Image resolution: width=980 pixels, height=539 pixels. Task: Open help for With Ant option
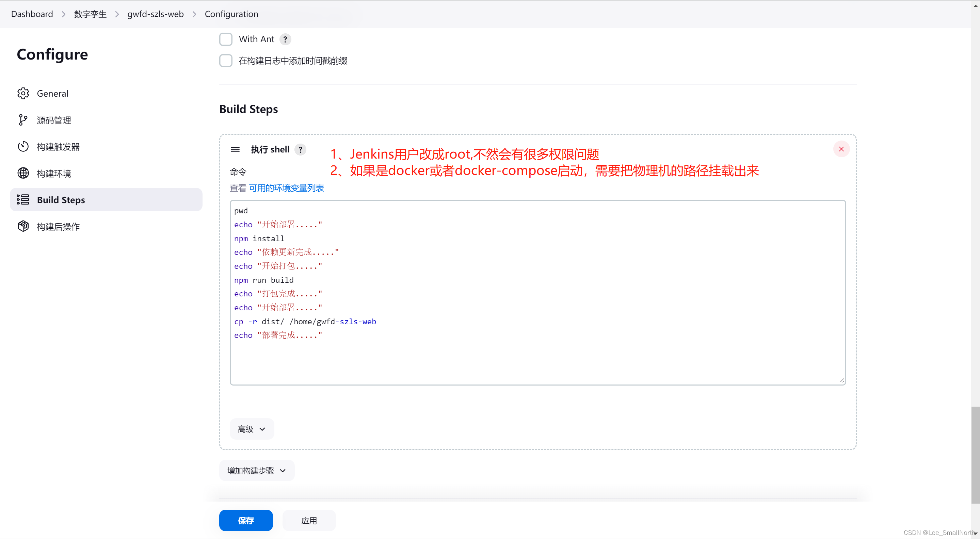click(x=285, y=39)
